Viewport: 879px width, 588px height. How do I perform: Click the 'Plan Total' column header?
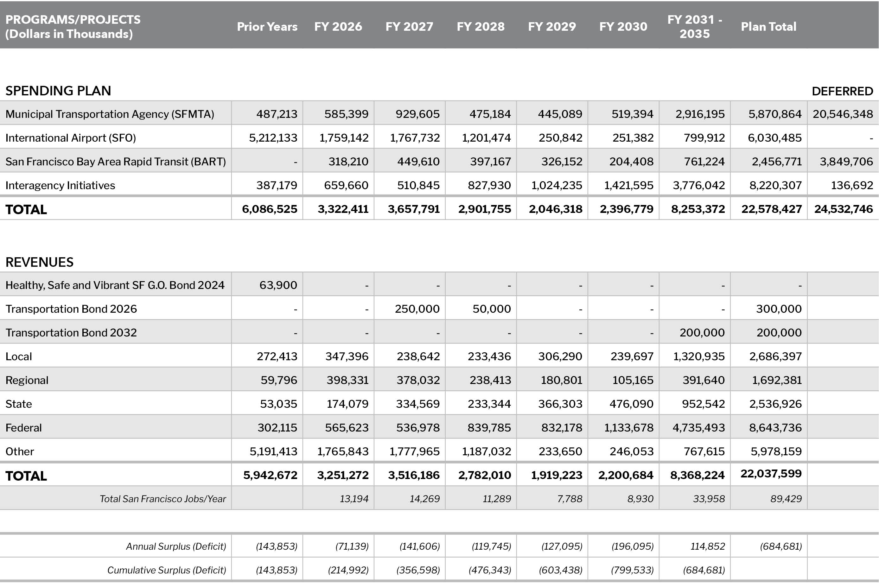point(768,27)
